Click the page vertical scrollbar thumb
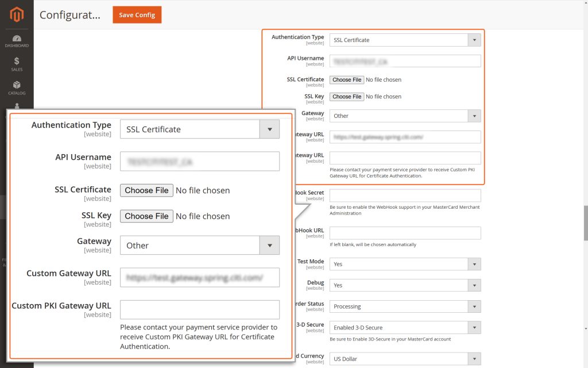 586,223
